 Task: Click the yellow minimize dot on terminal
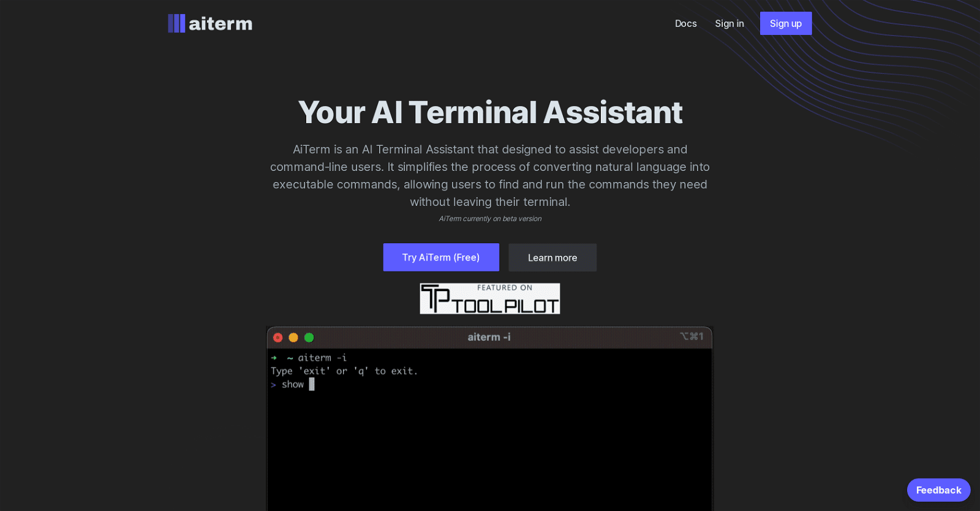tap(293, 338)
